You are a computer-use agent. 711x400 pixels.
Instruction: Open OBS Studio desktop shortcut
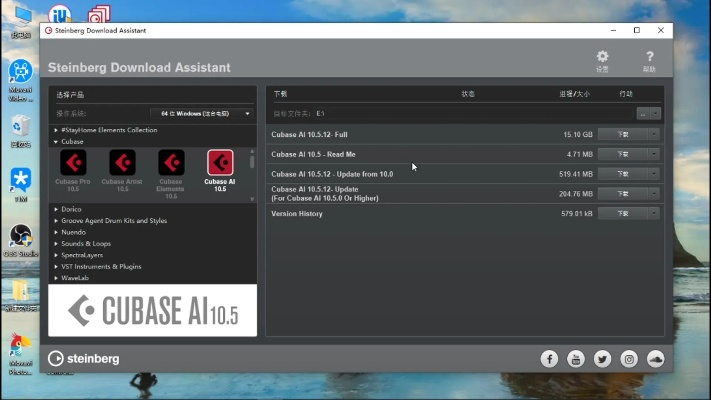[20, 241]
